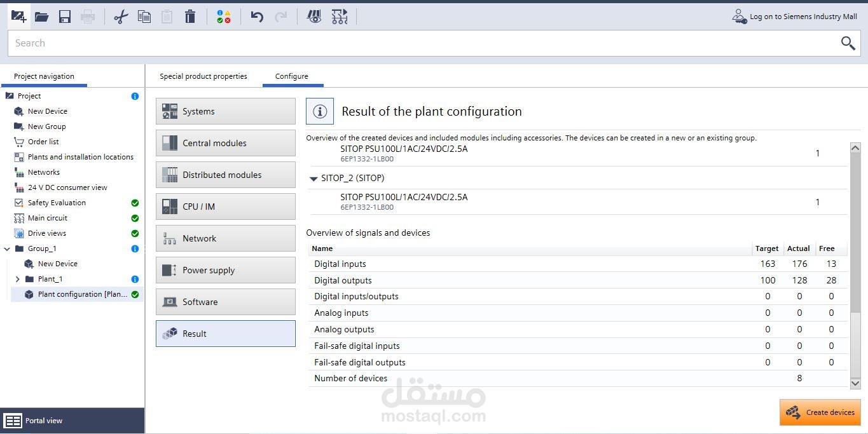Click the Portal view grid icon
Screen dimensions: 868x434
(13, 421)
